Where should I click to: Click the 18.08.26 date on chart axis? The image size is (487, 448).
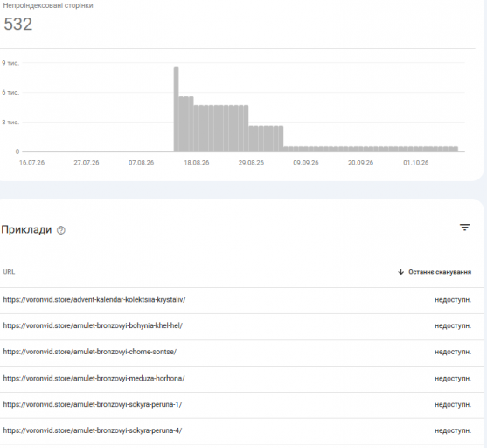click(197, 163)
